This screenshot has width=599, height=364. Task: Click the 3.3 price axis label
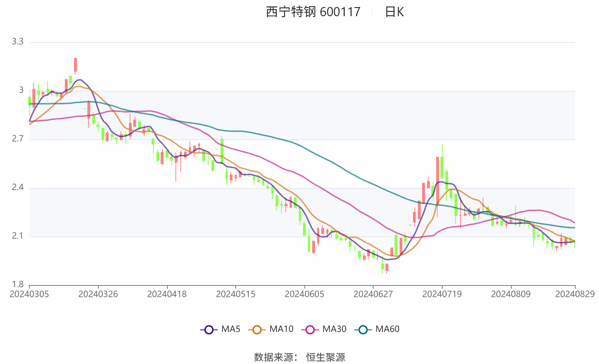point(18,42)
